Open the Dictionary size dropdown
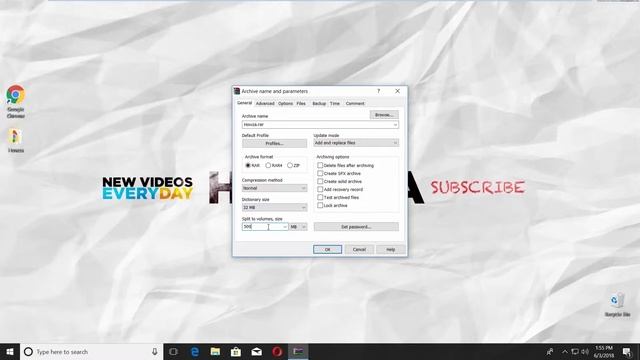This screenshot has height=360, width=640. 274,207
